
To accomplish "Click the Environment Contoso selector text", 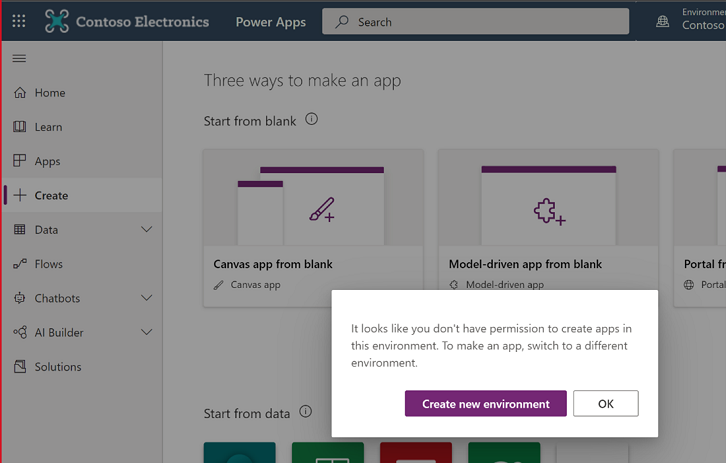I will (x=703, y=19).
